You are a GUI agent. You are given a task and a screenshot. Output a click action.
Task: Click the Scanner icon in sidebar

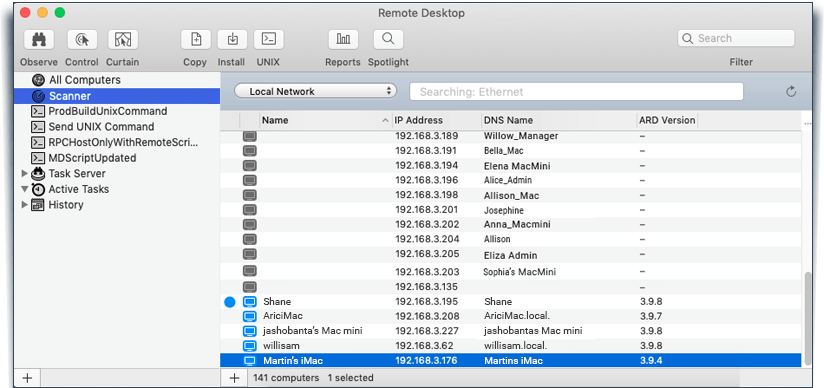point(38,96)
